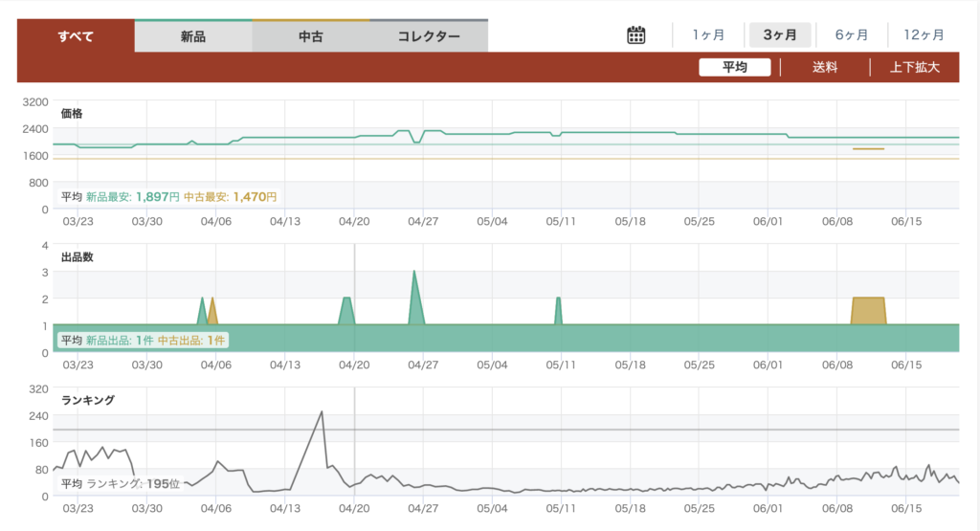Click the 新品最安 1,897円 label

pos(132,197)
